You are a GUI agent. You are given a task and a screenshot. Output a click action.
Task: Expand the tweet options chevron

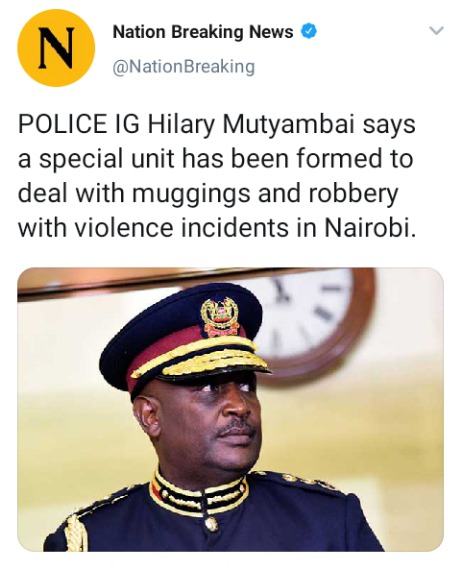436,31
